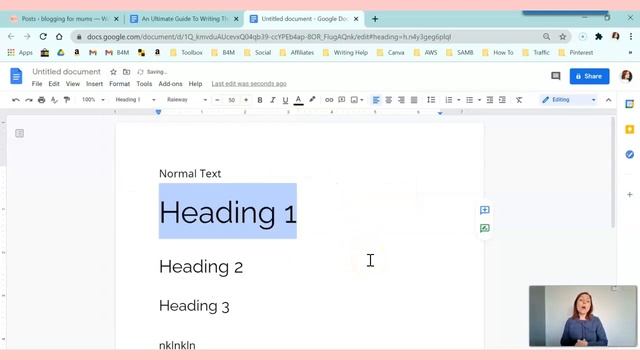Open a new browser tab
Viewport: 640px width, 360px height.
click(375, 19)
